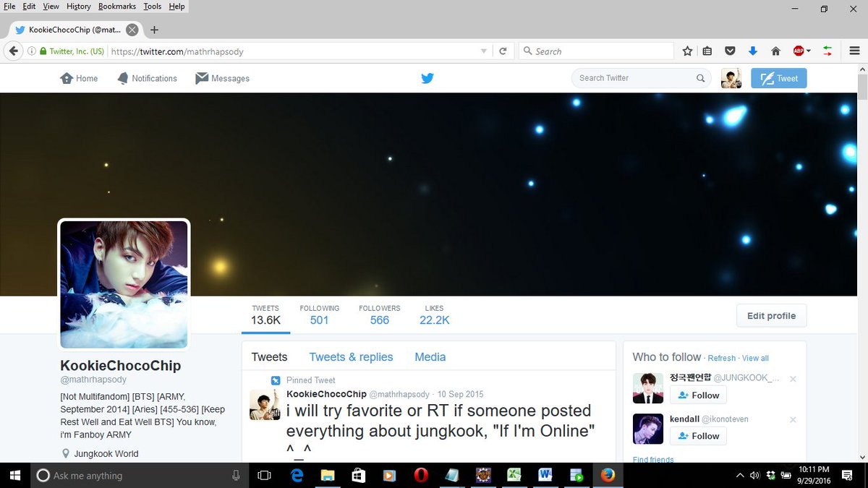Viewport: 868px width, 488px height.
Task: Launch Microsoft Edge from taskbar
Action: [297, 475]
